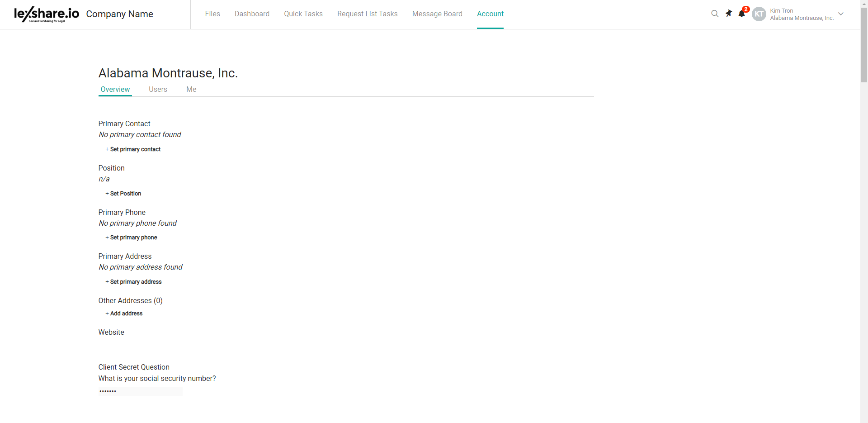The width and height of the screenshot is (868, 423).
Task: Click Add address under Other Addresses
Action: [x=126, y=314]
